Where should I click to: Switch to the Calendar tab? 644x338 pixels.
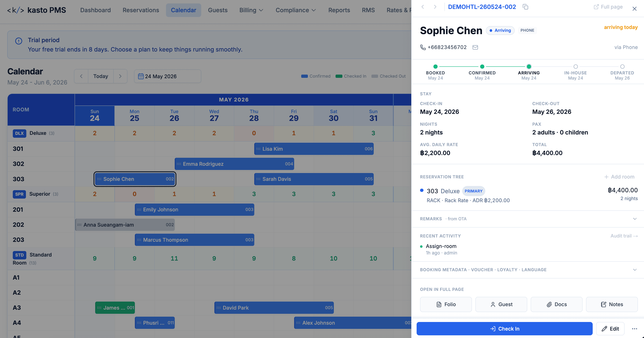coord(184,10)
